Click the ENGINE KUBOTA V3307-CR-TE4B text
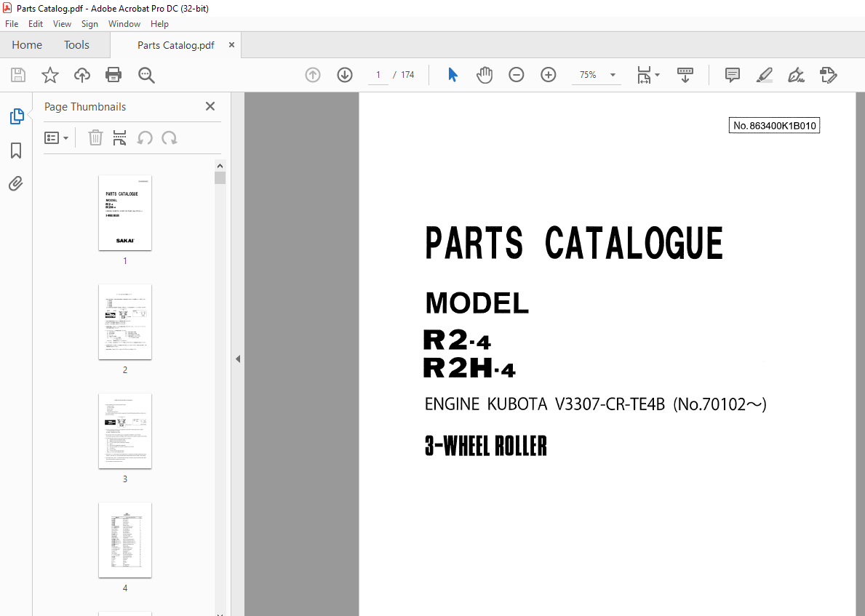 pyautogui.click(x=544, y=404)
